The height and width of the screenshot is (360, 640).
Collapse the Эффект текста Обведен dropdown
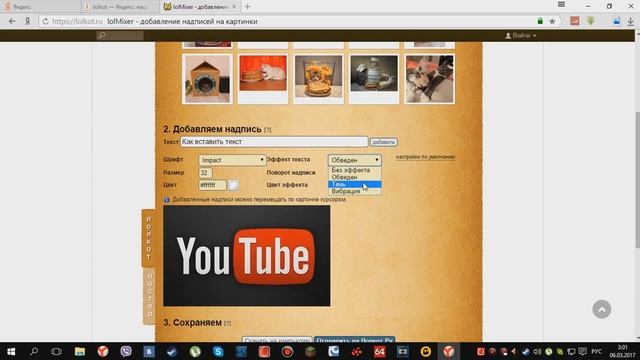click(355, 160)
